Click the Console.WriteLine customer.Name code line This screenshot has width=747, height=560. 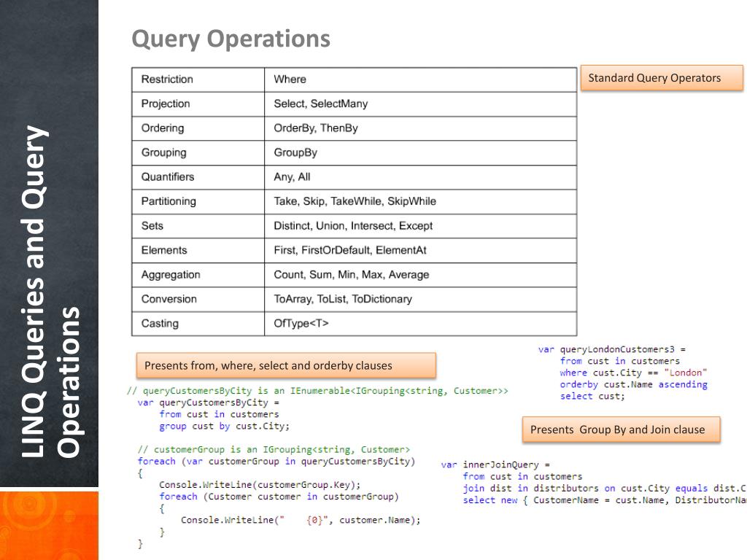point(301,520)
